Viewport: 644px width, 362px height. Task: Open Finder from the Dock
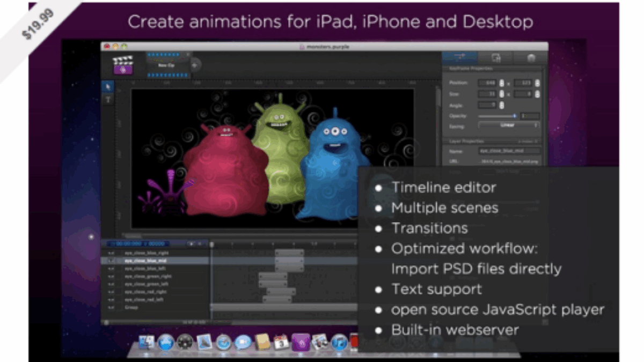pyautogui.click(x=147, y=342)
